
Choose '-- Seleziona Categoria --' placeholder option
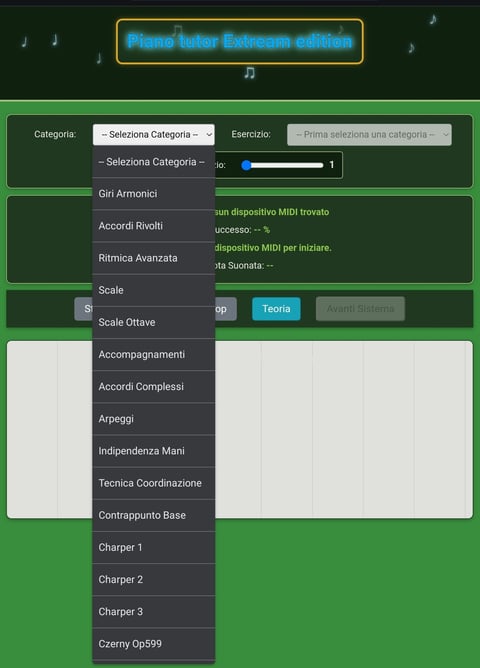click(x=153, y=162)
